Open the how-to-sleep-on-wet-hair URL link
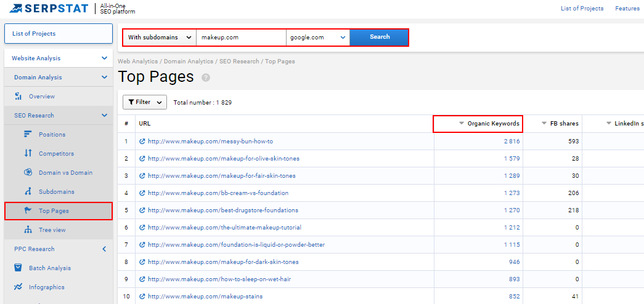 [x=220, y=279]
